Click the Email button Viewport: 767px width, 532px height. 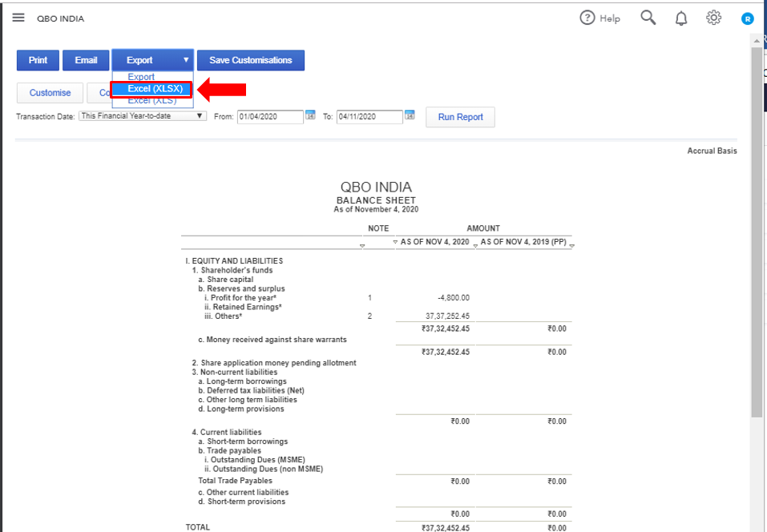[86, 60]
